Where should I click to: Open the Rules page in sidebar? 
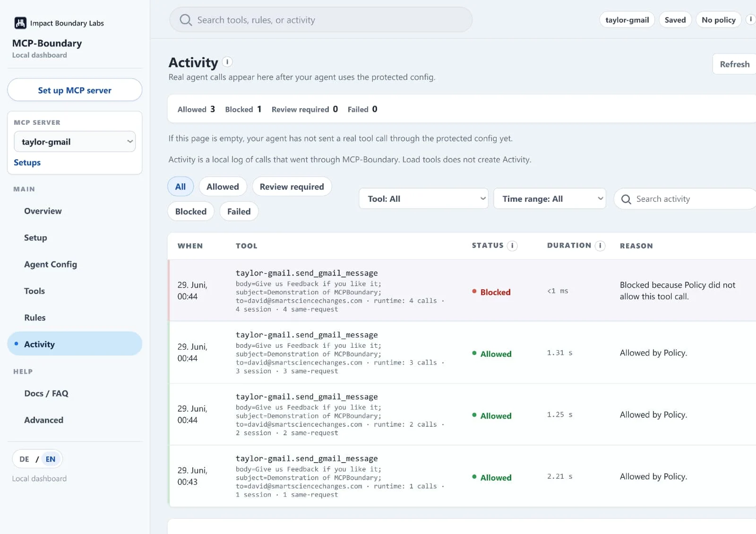(x=35, y=318)
